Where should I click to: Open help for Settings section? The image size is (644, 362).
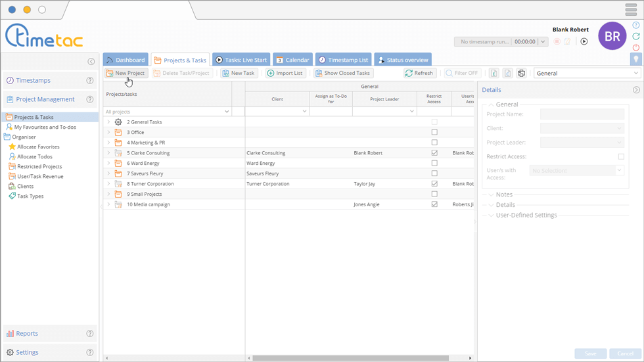90,353
